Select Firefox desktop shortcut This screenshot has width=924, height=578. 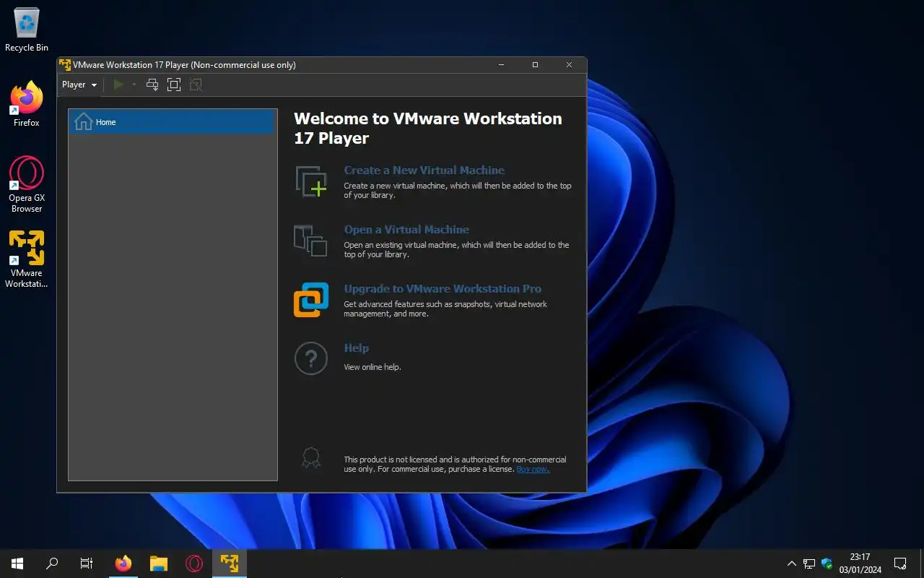pyautogui.click(x=27, y=105)
